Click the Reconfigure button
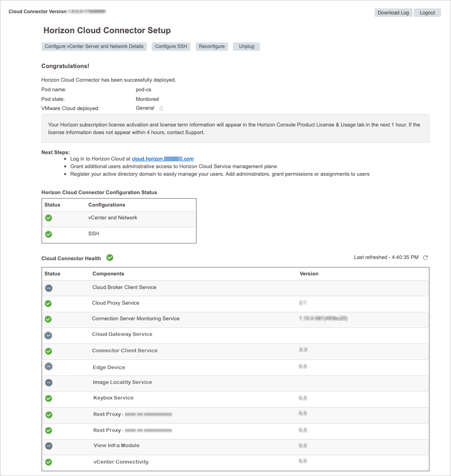The height and width of the screenshot is (476, 451). [x=212, y=46]
